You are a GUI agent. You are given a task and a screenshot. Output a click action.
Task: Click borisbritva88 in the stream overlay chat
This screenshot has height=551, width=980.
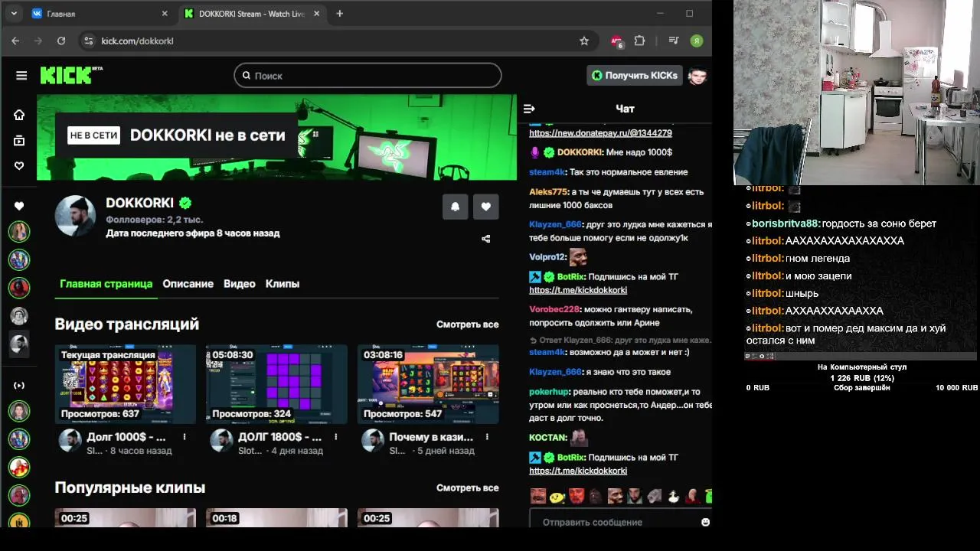point(785,223)
